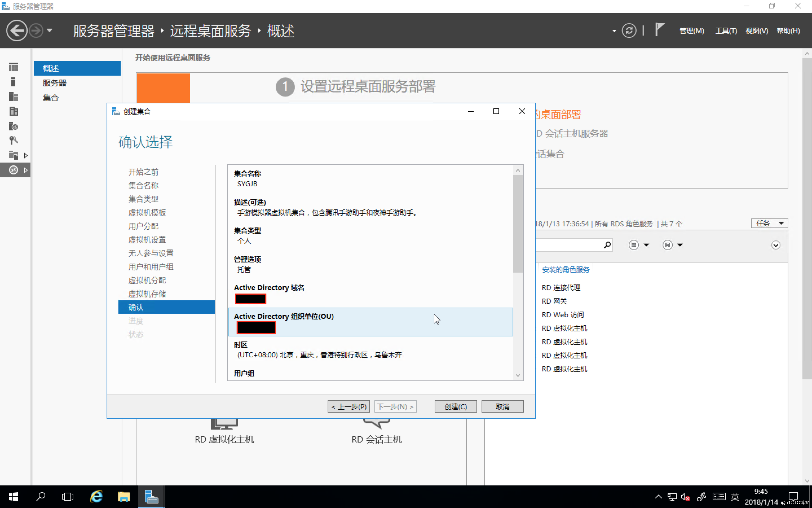Viewport: 812px width, 508px height.
Task: Refresh the Server Manager view
Action: click(629, 30)
